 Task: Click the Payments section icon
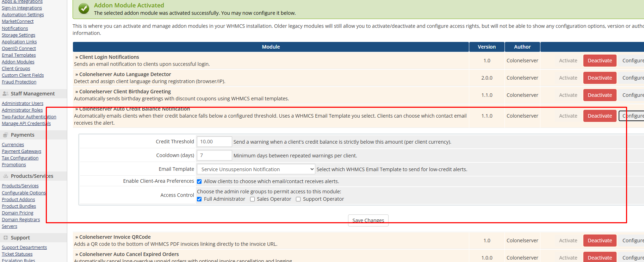coord(5,135)
